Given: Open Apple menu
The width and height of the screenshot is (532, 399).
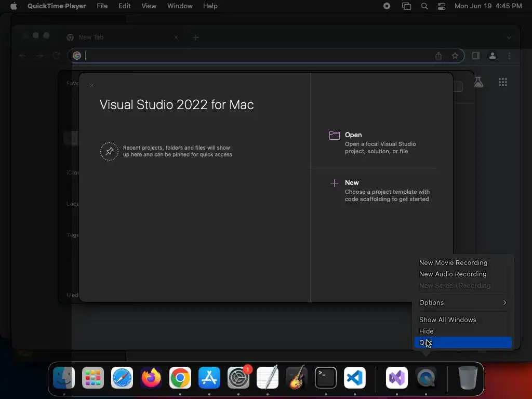Looking at the screenshot, I should click(x=14, y=6).
